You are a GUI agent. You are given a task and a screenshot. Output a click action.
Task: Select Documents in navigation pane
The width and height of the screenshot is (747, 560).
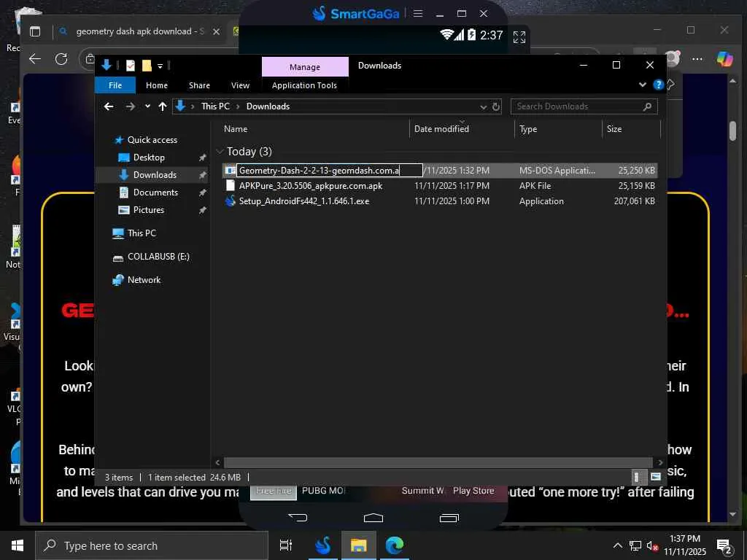click(155, 192)
